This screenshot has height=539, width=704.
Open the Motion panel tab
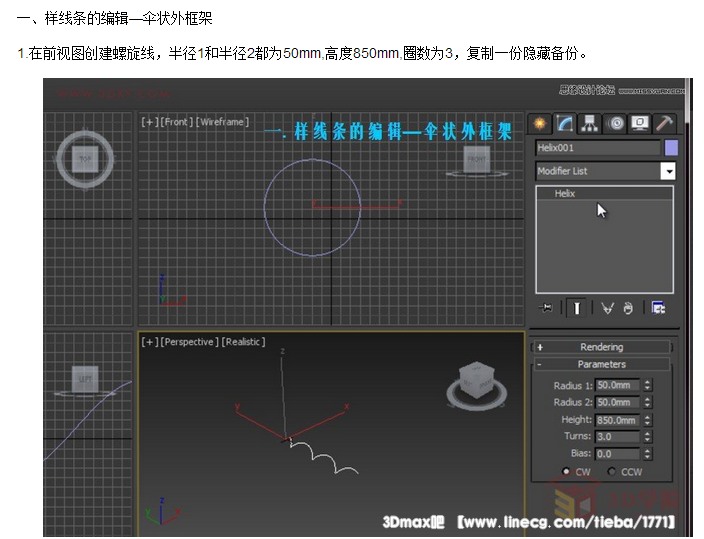pyautogui.click(x=615, y=123)
